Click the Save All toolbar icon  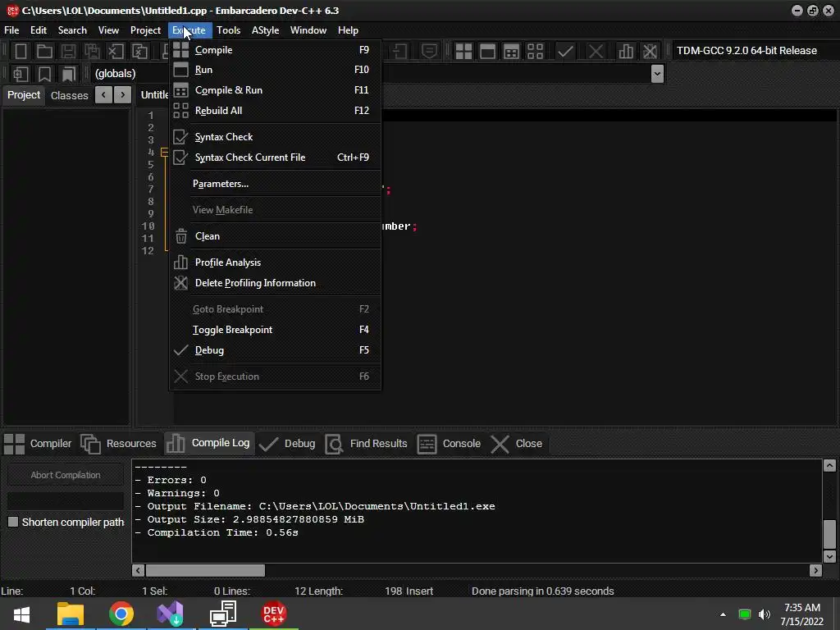[92, 51]
